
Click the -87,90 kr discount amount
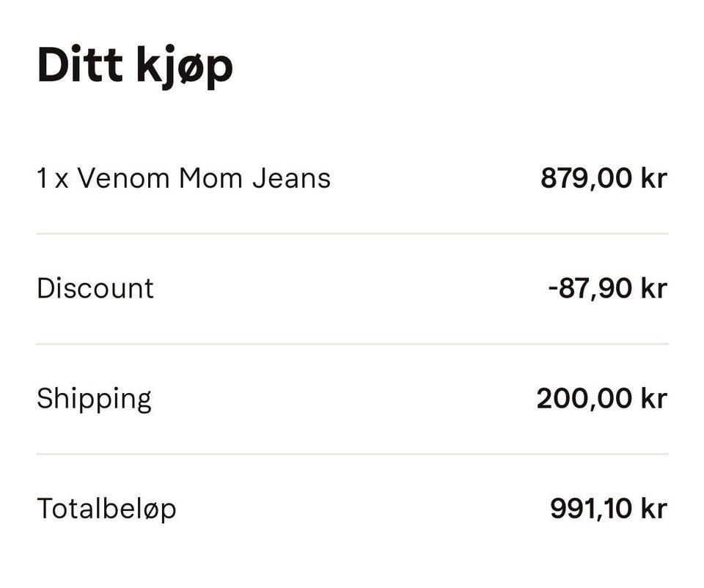coord(607,288)
